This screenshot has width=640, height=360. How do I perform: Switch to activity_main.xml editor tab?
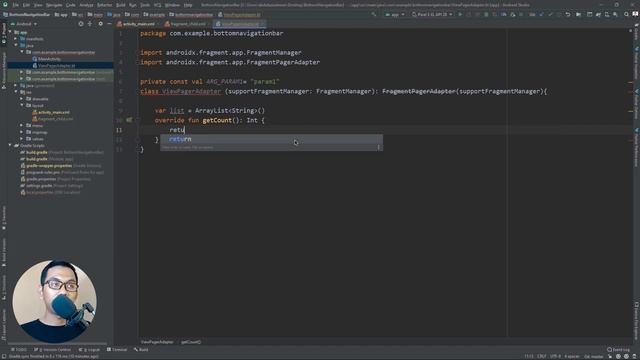pos(136,24)
